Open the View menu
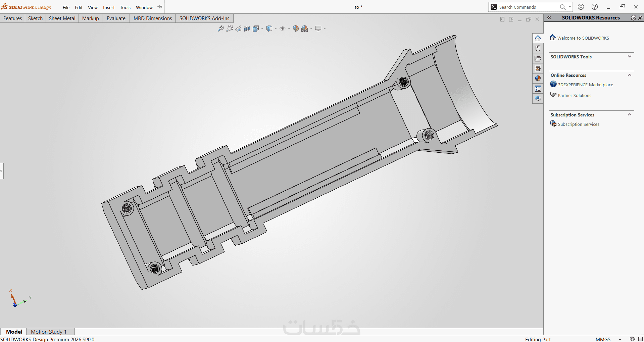This screenshot has width=644, height=342. tap(93, 7)
